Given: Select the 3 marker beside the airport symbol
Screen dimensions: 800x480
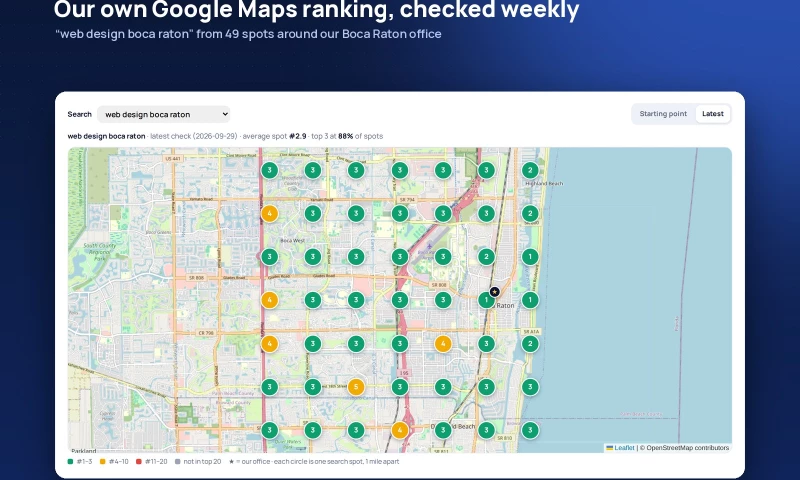Looking at the screenshot, I should pyautogui.click(x=443, y=257).
